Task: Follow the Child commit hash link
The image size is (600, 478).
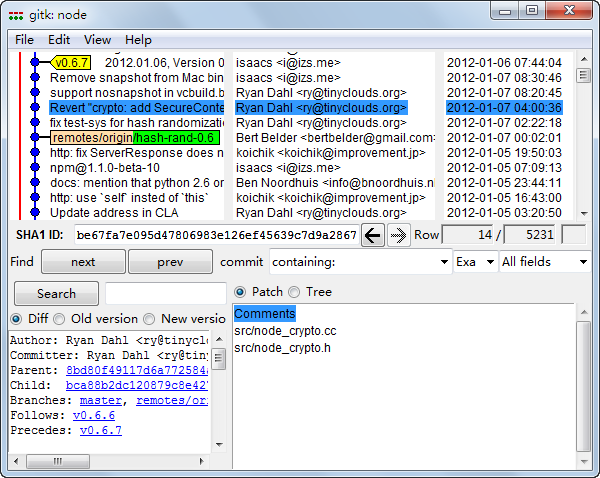Action: 137,385
